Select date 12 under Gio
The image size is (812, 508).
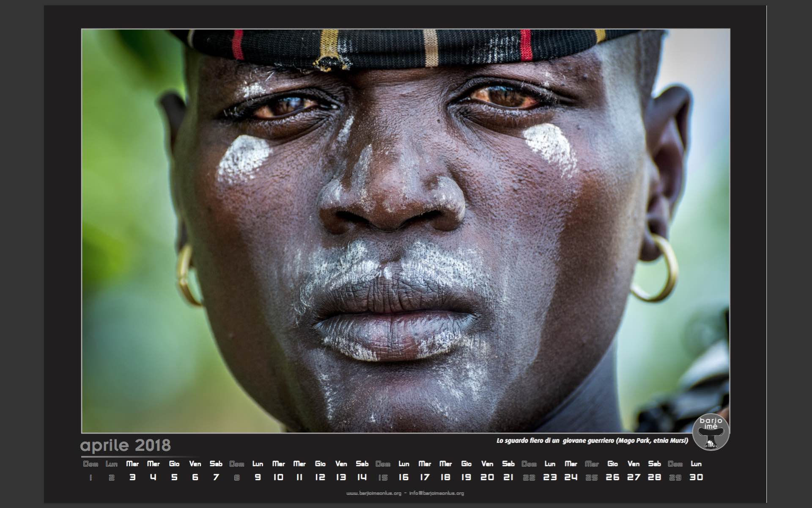[320, 478]
